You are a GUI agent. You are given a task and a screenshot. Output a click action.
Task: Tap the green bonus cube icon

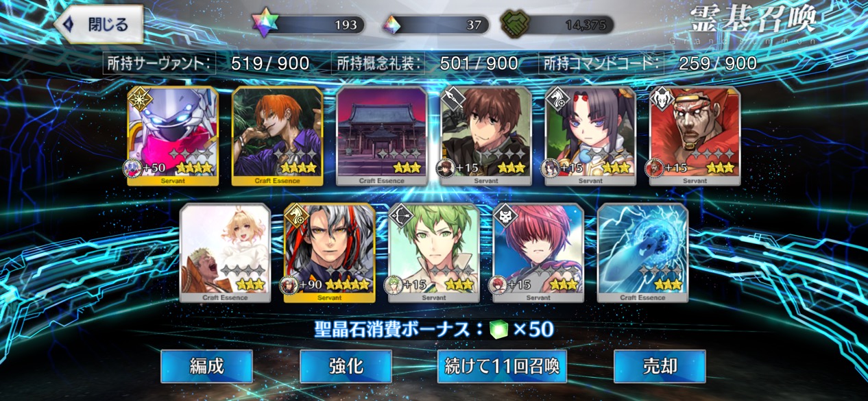499,330
